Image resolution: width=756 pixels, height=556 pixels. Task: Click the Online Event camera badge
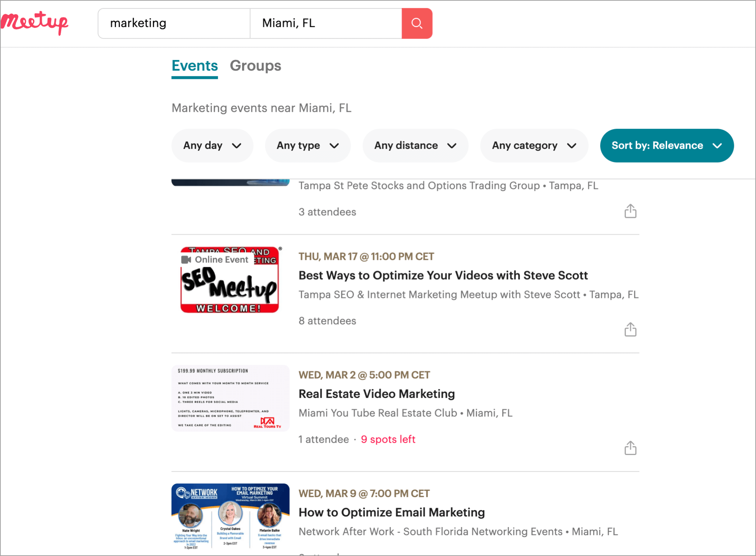(x=215, y=259)
